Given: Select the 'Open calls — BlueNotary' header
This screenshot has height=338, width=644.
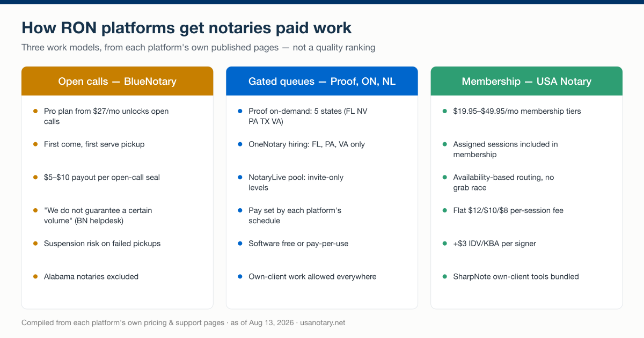Looking at the screenshot, I should point(117,81).
